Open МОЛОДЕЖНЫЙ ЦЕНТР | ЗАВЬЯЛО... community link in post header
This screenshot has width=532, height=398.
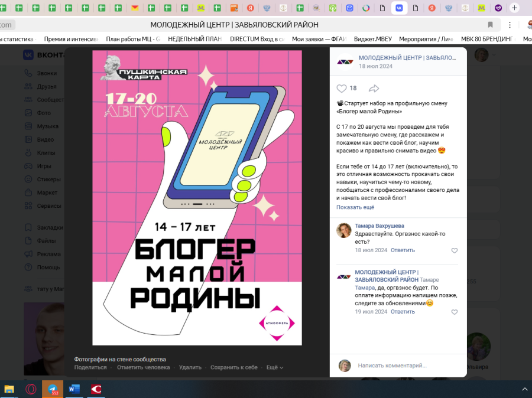(407, 58)
